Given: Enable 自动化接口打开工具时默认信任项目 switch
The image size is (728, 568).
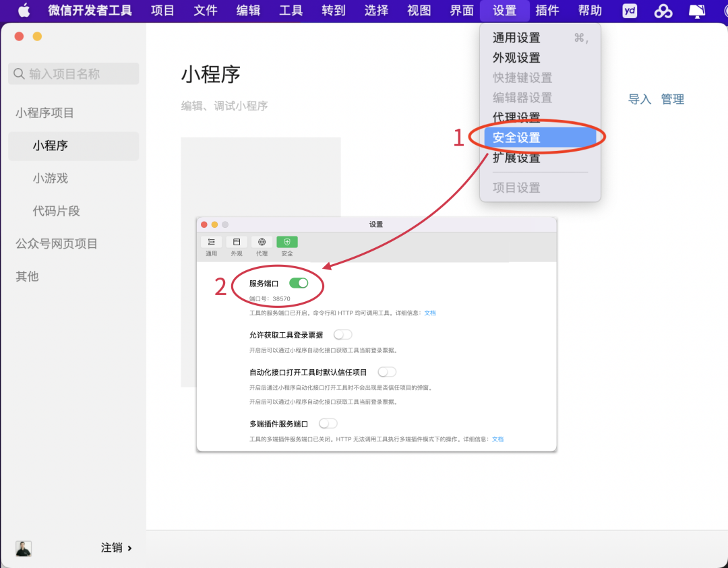Looking at the screenshot, I should [x=387, y=372].
